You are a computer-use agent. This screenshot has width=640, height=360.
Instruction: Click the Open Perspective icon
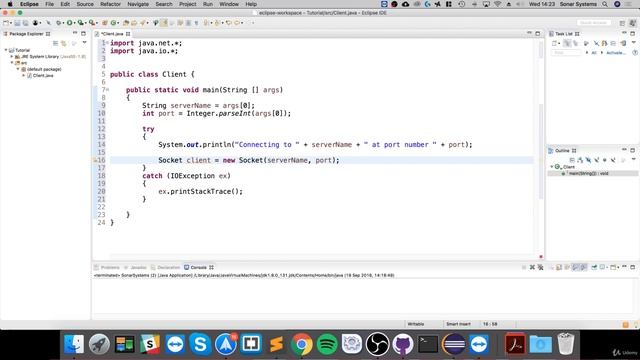tap(622, 23)
